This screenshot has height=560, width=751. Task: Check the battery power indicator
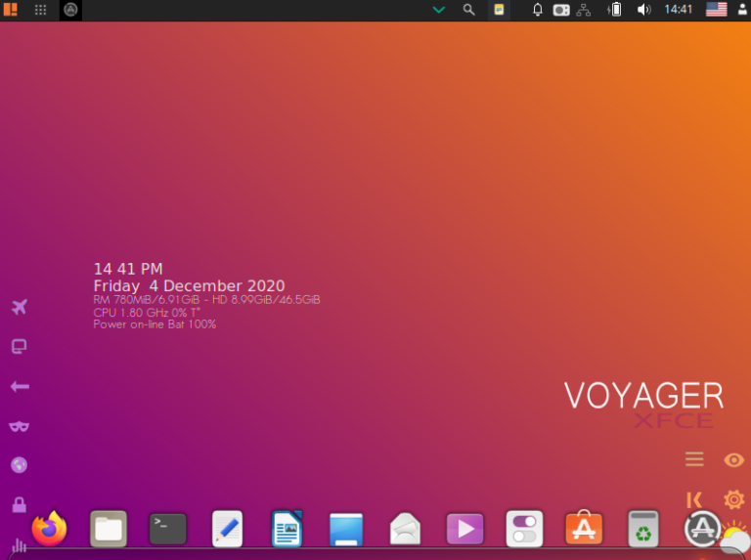click(615, 10)
